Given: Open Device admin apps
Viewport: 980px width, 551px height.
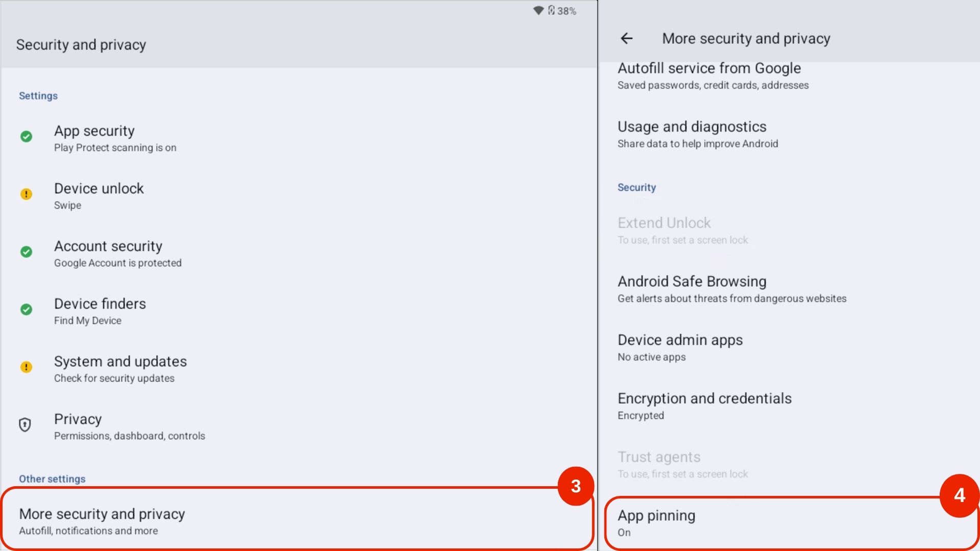Looking at the screenshot, I should (x=680, y=347).
